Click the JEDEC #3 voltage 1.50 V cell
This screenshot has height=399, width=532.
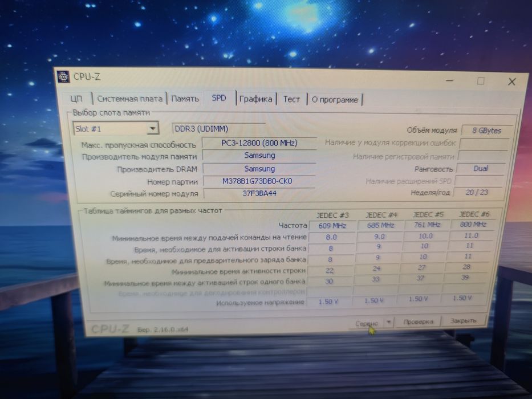(x=328, y=302)
